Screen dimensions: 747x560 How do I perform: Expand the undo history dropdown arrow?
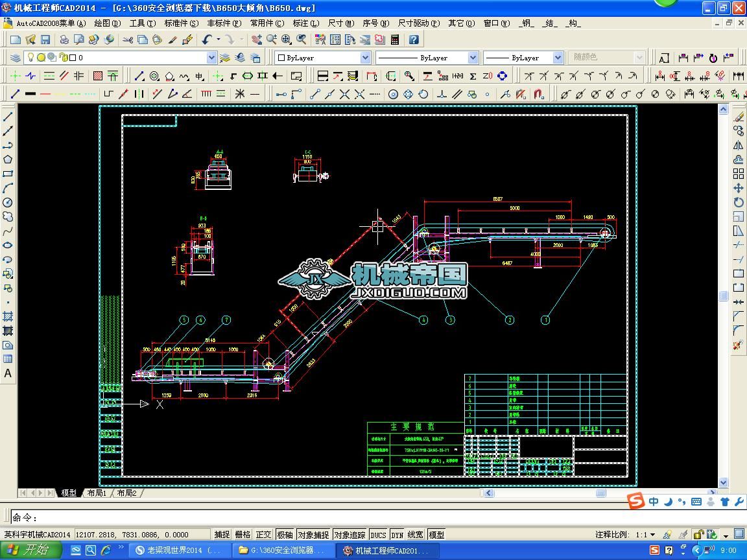tap(219, 40)
